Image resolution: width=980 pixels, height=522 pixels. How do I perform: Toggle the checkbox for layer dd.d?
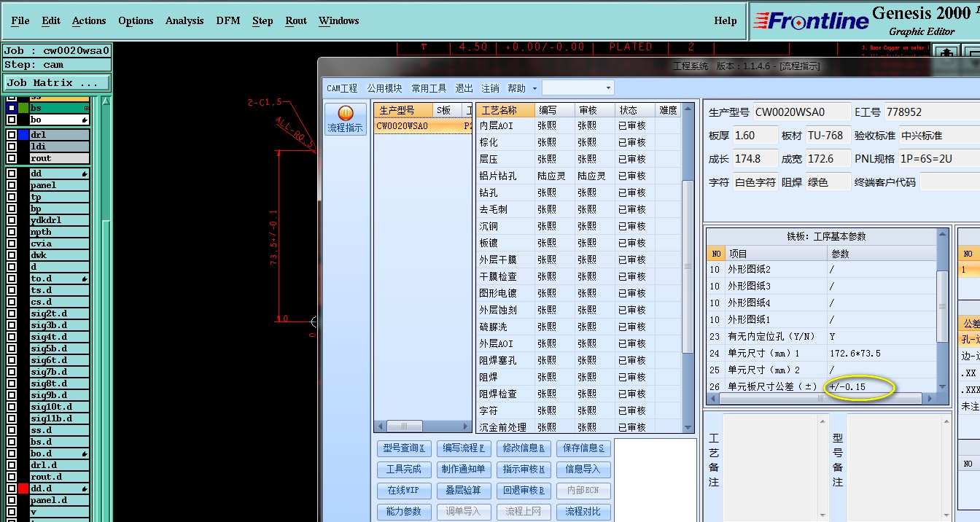pyautogui.click(x=12, y=488)
